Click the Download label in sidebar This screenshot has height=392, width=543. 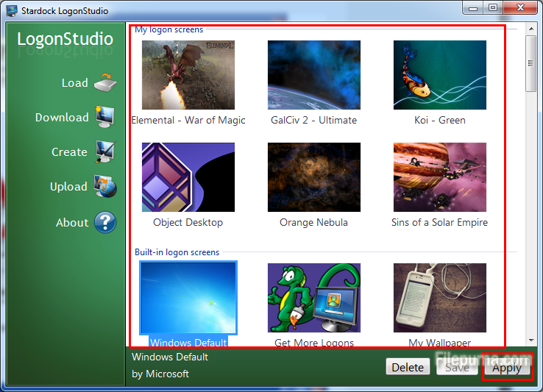coord(62,118)
